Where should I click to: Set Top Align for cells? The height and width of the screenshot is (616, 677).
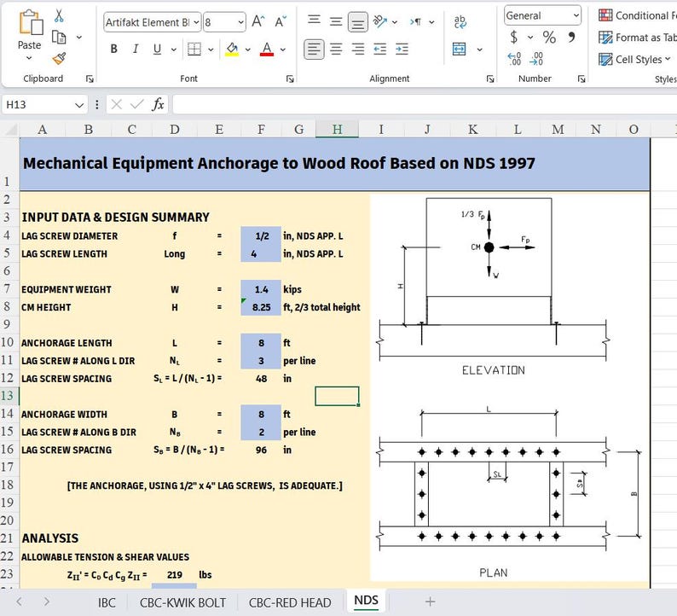click(x=314, y=21)
